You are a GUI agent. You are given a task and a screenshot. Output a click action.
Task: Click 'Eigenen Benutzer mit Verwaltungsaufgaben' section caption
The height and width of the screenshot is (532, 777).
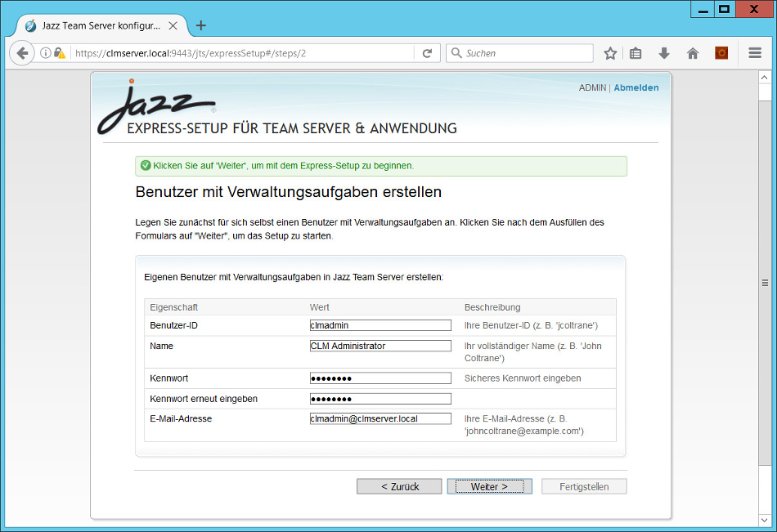click(x=294, y=277)
